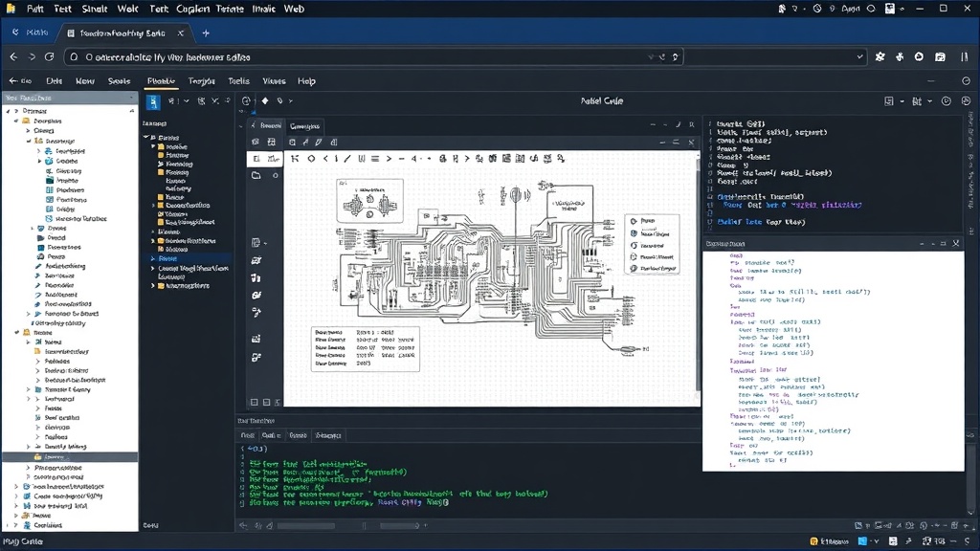Select the underlined active menu tab

161,81
